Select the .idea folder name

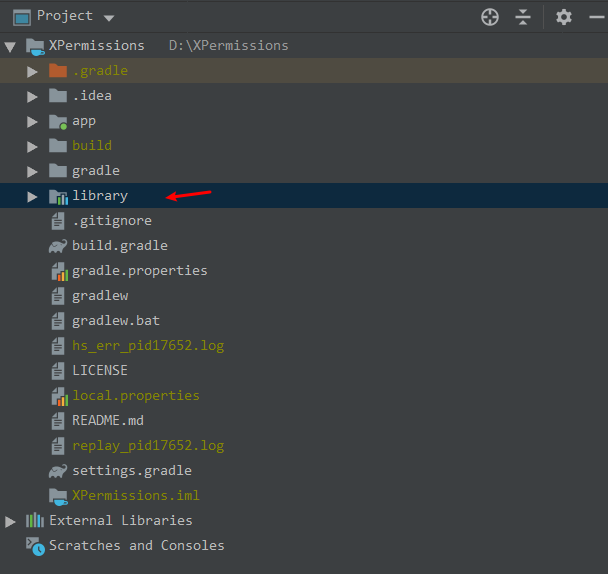[92, 95]
